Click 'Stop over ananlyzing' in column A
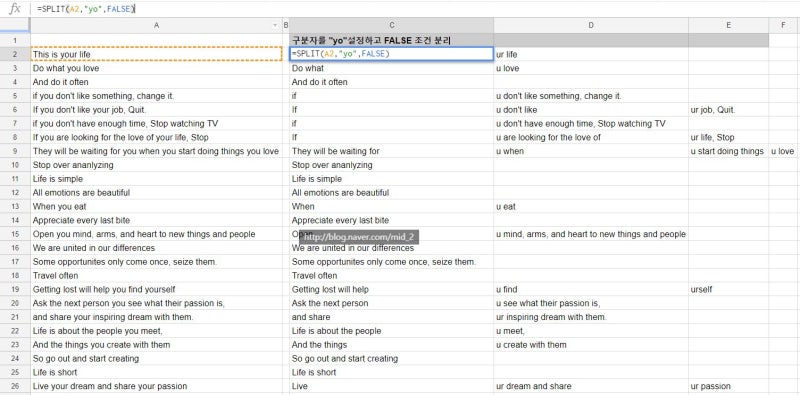This screenshot has height=395, width=800. [x=156, y=165]
